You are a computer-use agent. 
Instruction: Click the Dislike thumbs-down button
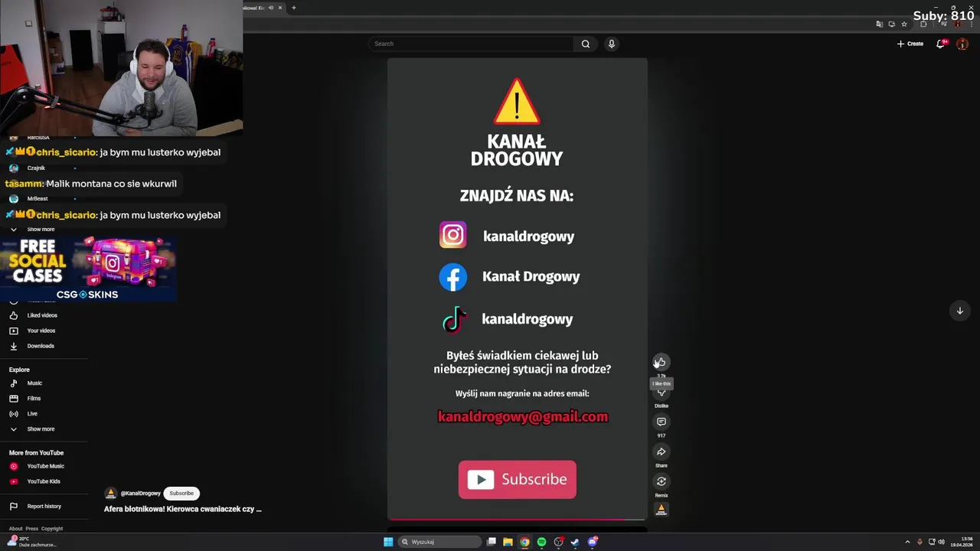click(x=661, y=393)
